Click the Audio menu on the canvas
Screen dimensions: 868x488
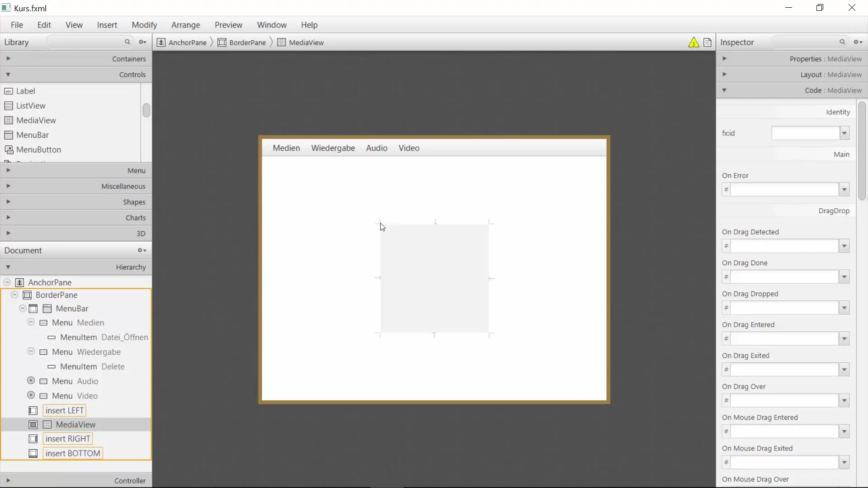point(377,148)
